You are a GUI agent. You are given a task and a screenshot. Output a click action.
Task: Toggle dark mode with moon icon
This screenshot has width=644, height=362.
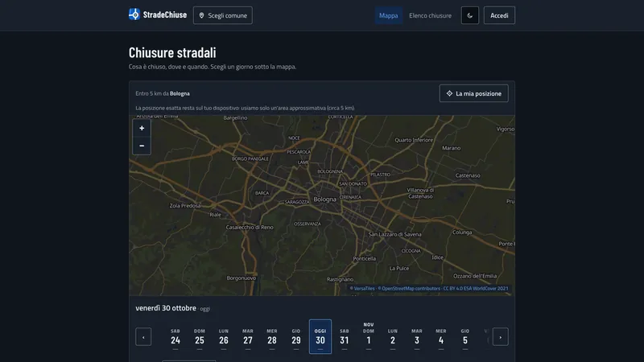tap(470, 15)
